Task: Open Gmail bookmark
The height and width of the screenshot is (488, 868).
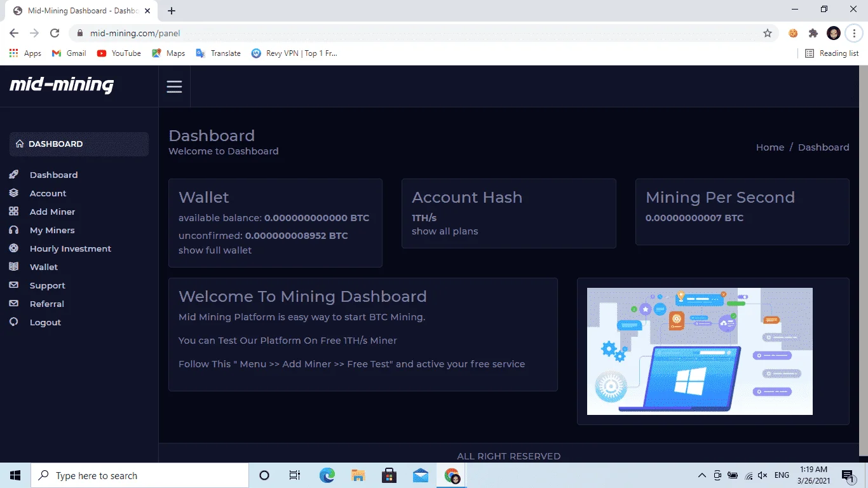Action: click(69, 53)
